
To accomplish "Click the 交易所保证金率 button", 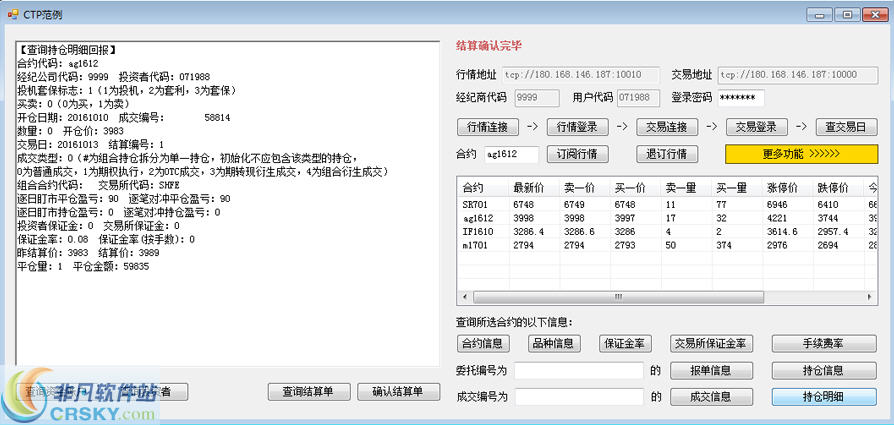I will [711, 343].
